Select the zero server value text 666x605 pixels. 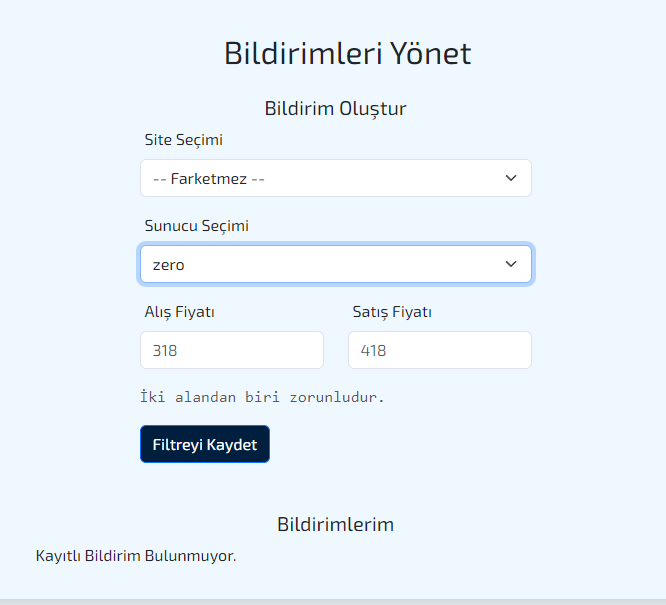(x=169, y=265)
